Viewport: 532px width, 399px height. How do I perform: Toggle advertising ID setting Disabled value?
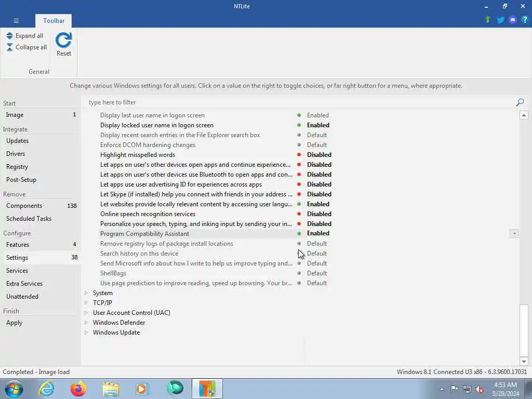tap(319, 184)
